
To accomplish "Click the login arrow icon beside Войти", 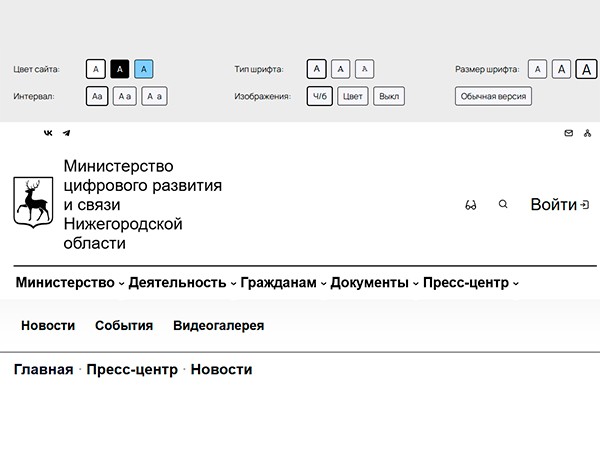I will 585,205.
